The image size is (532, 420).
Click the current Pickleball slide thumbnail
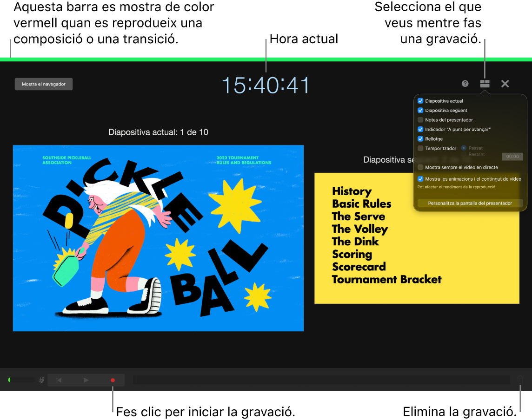[x=158, y=238]
